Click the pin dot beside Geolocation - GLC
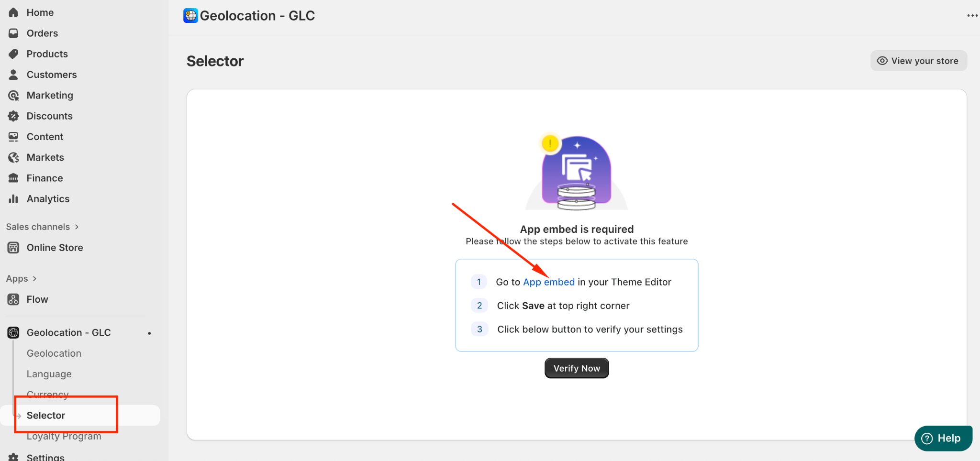Screen dimensions: 980x461 point(149,333)
